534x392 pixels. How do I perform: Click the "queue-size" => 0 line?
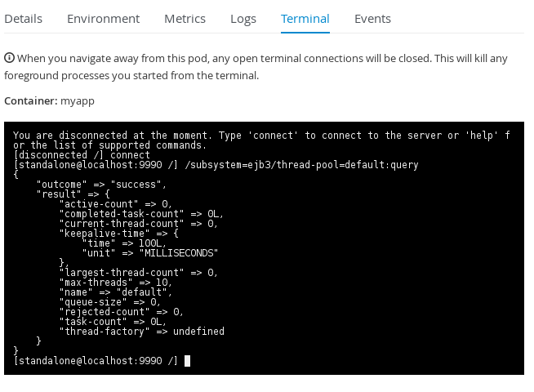click(109, 302)
